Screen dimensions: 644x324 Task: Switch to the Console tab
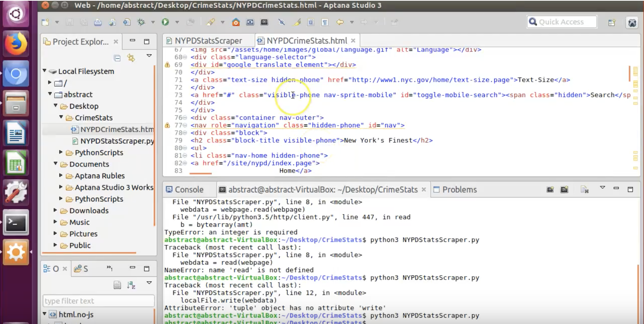[x=185, y=190]
